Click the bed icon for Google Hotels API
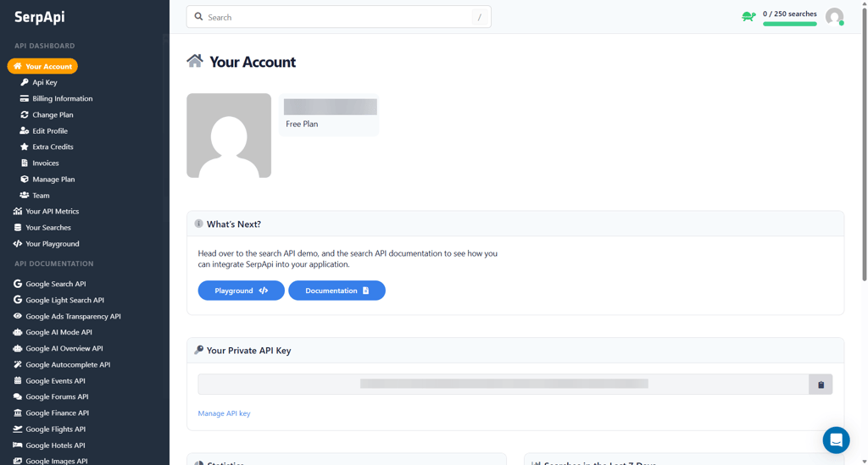The image size is (868, 465). (18, 445)
